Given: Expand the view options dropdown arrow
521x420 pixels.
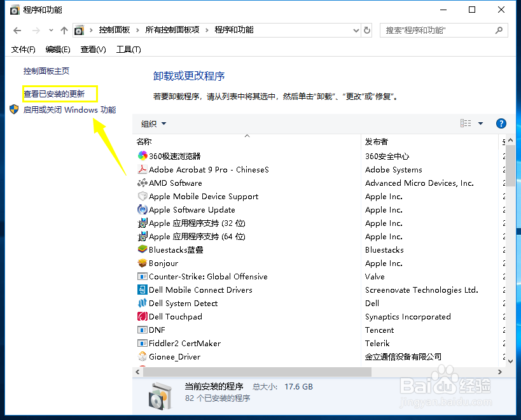Looking at the screenshot, I should pyautogui.click(x=480, y=123).
